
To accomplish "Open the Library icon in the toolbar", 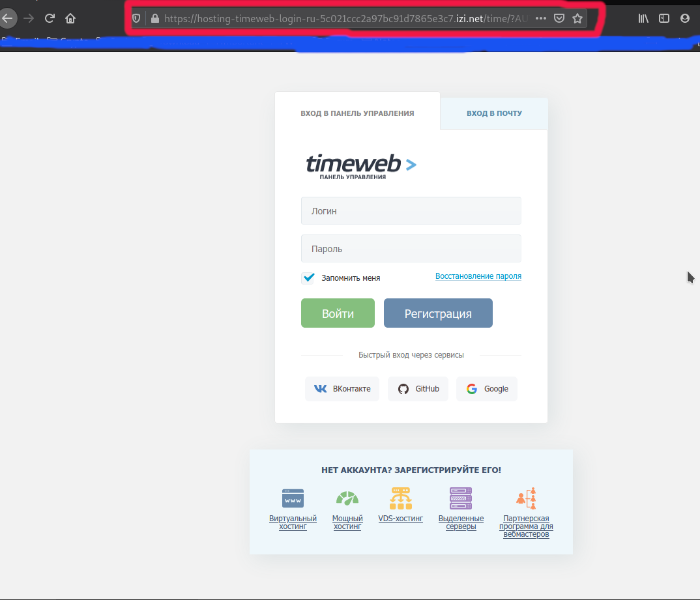I will click(x=643, y=18).
